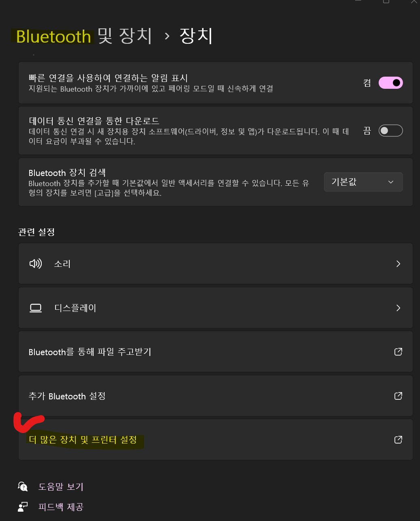Click external link icon for Bluetooth 파일 주고받기
The width and height of the screenshot is (420, 521).
(x=398, y=352)
